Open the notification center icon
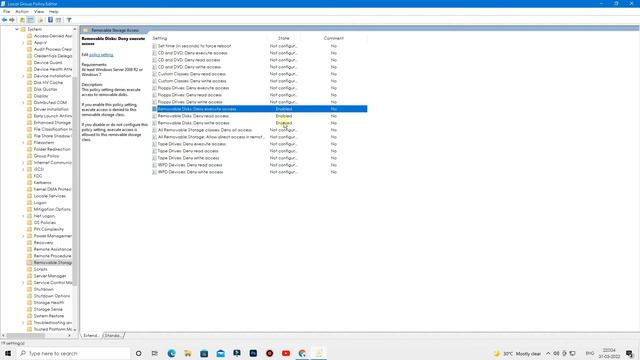This screenshot has height=360, width=640. [629, 353]
